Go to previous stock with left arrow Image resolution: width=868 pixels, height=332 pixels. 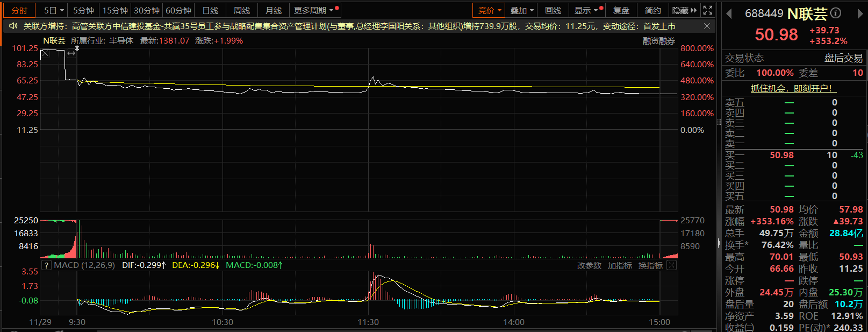(729, 14)
